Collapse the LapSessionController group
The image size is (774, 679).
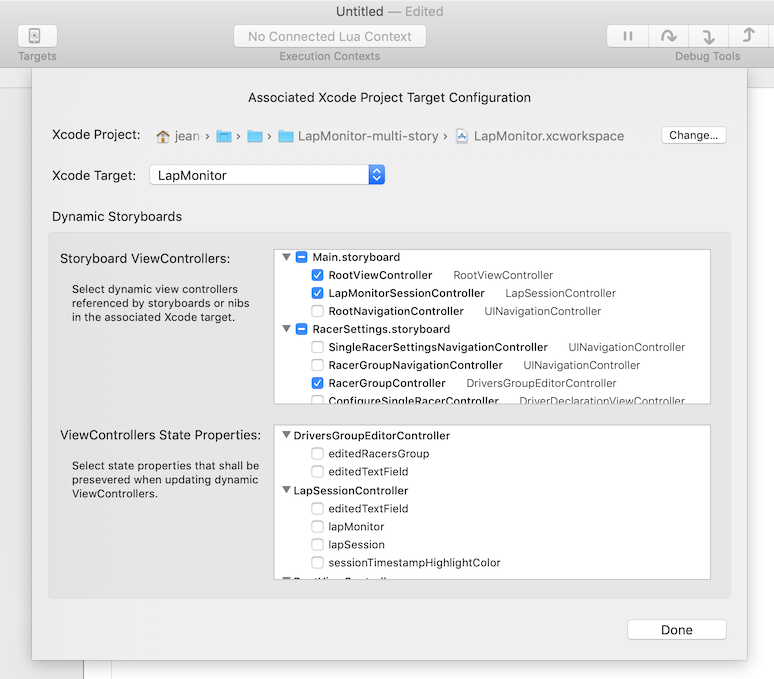(286, 490)
